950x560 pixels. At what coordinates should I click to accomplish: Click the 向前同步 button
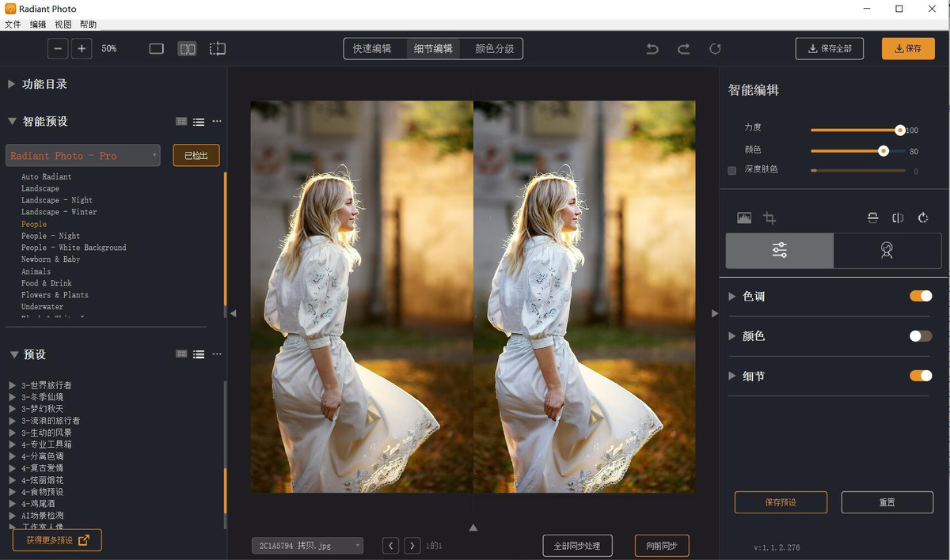tap(662, 546)
